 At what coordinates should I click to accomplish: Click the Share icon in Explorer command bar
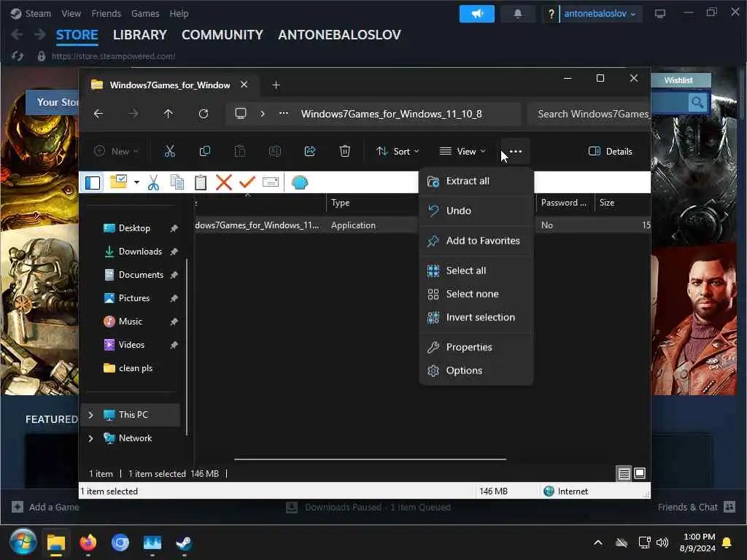coord(309,152)
